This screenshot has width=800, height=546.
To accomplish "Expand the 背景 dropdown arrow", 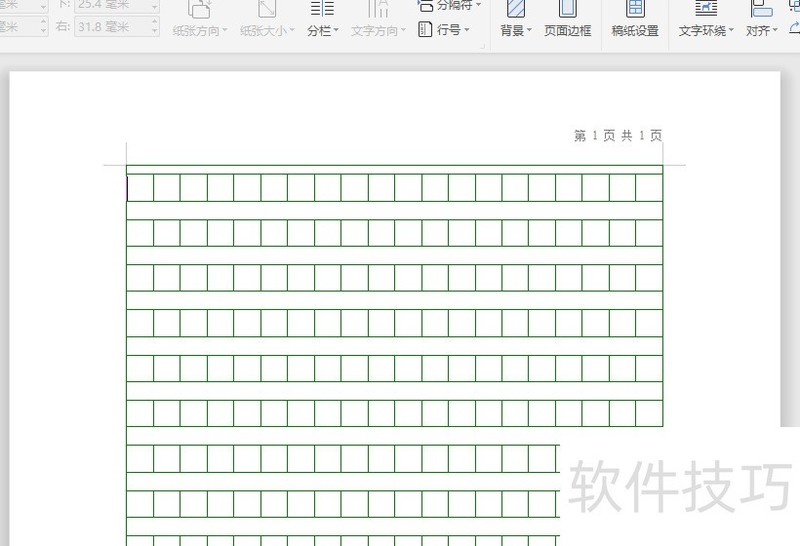I will pyautogui.click(x=530, y=31).
